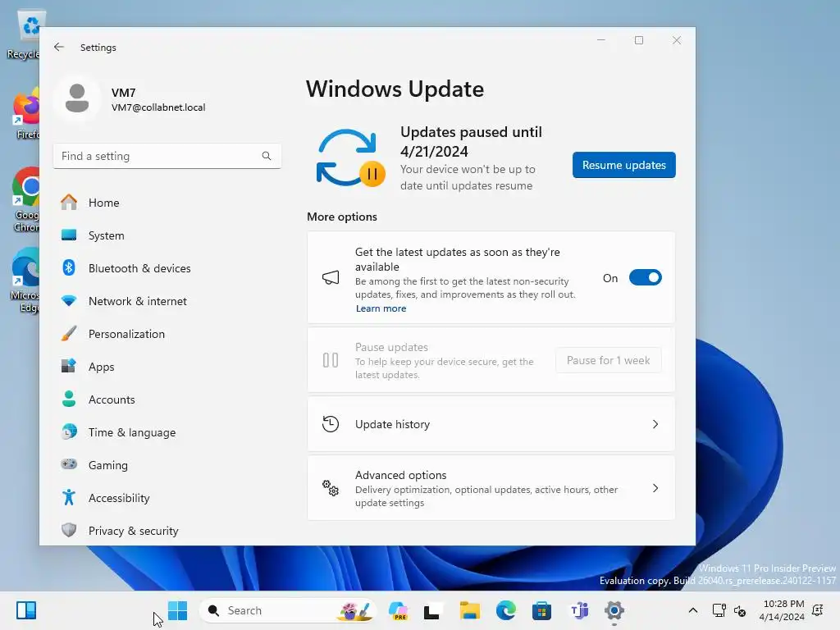Open Accessibility settings category
Screen dimensions: 840x630
tap(167, 498)
